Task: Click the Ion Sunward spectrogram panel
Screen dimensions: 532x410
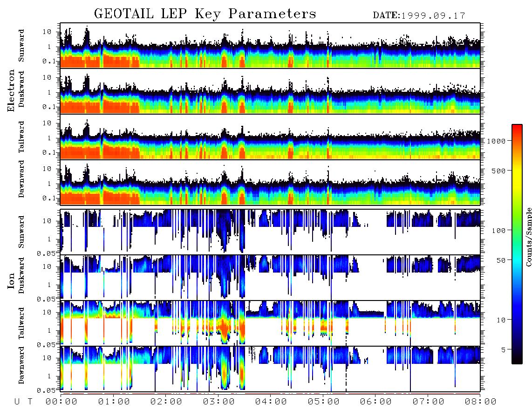Action: (x=270, y=232)
